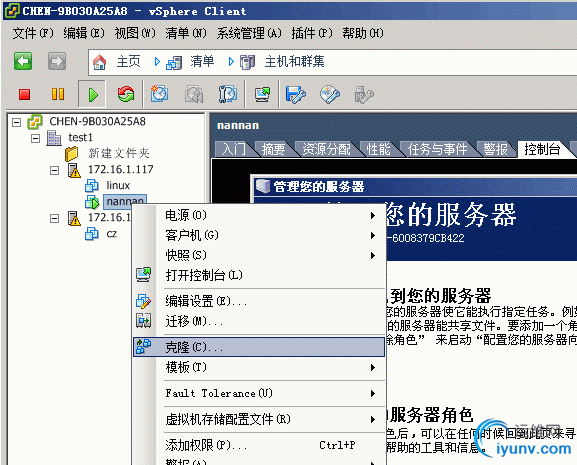
Task: Switch to the 性能 tab
Action: (378, 149)
